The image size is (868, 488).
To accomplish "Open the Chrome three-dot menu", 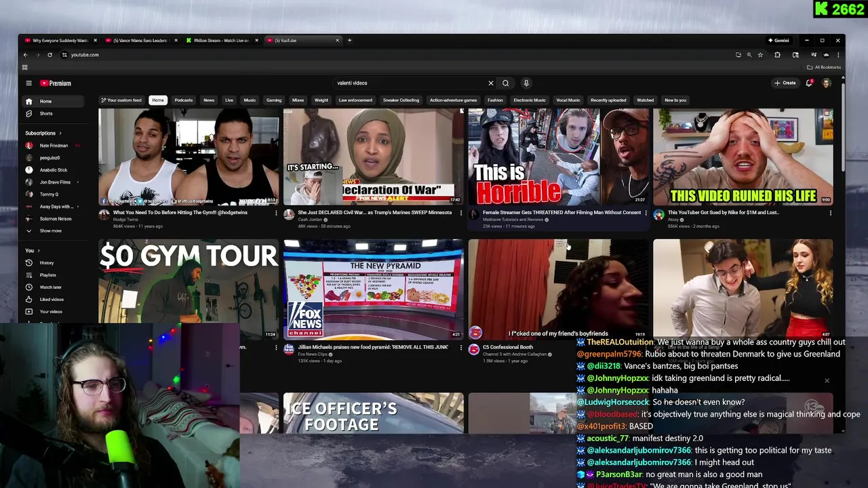I will (838, 55).
